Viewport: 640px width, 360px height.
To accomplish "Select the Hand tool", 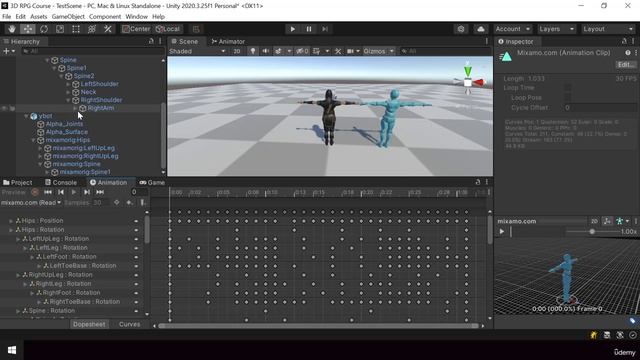I will point(12,29).
